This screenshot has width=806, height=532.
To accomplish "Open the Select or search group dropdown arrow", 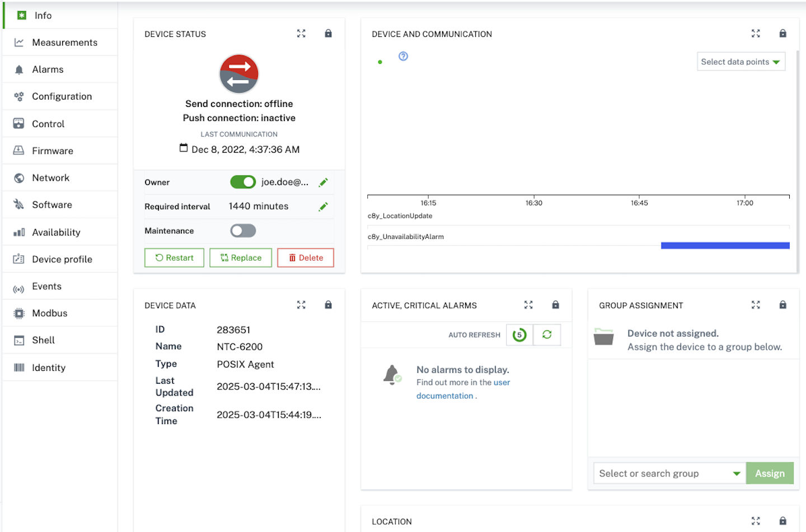I will pyautogui.click(x=737, y=473).
